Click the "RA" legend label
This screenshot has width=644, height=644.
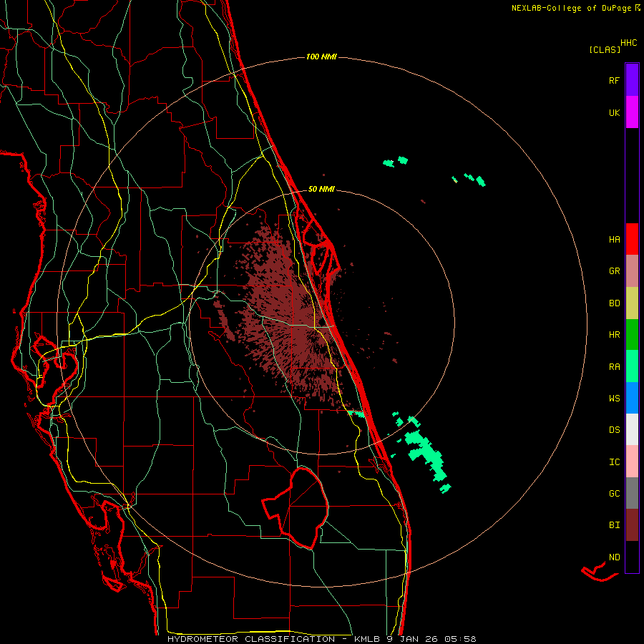coord(614,367)
